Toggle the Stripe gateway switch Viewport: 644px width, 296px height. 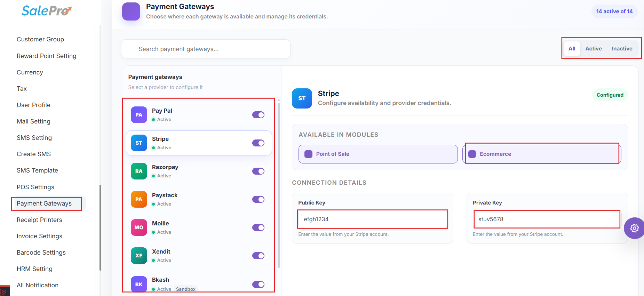click(x=258, y=143)
